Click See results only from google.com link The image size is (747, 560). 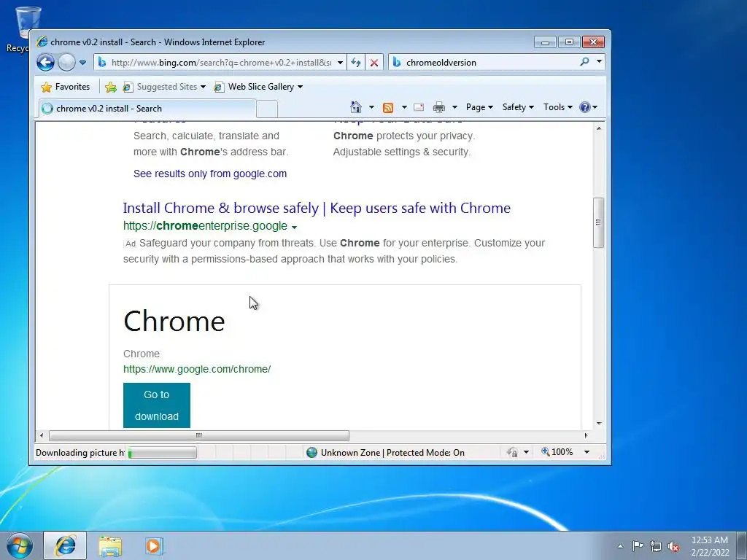point(210,174)
